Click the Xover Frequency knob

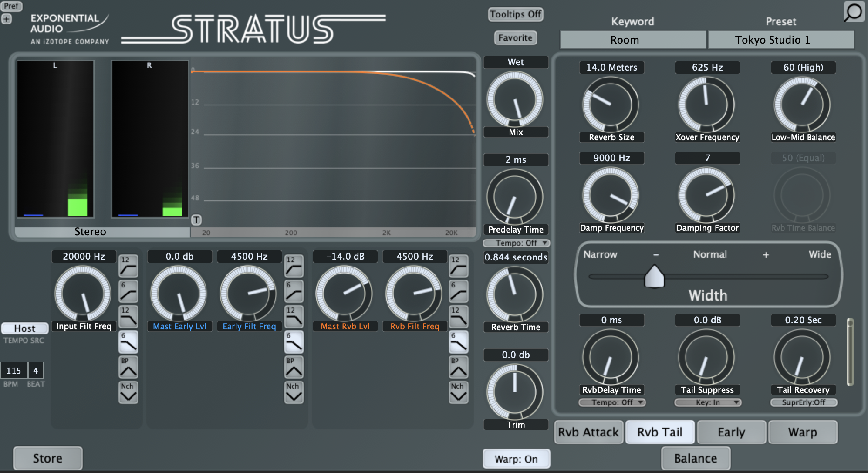click(x=706, y=105)
